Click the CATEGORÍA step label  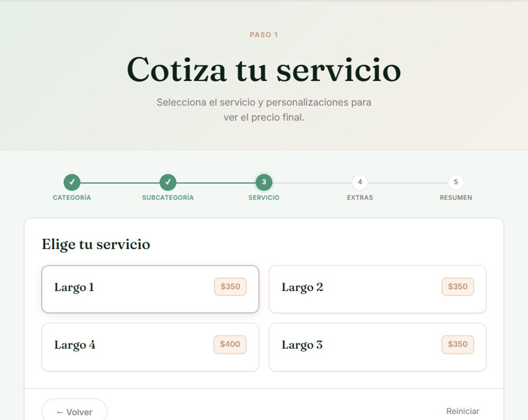pyautogui.click(x=72, y=198)
